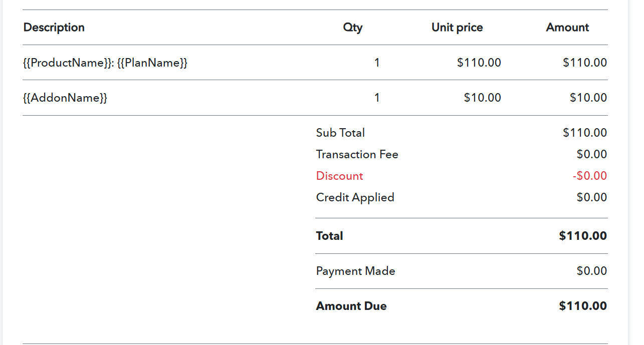Click the $10.00 unit price of the addon row
The image size is (644, 345).
point(483,98)
